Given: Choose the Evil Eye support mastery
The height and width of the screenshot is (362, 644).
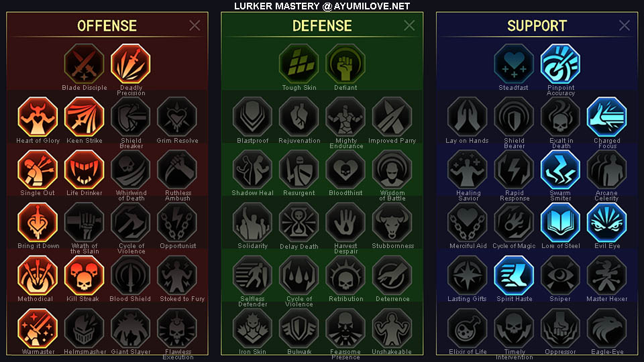Looking at the screenshot, I should click(x=607, y=223).
